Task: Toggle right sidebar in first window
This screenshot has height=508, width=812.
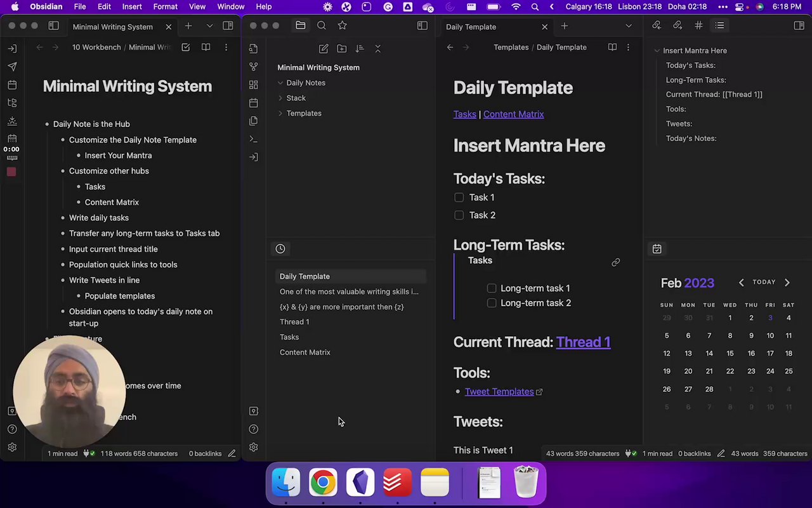Action: [228, 26]
